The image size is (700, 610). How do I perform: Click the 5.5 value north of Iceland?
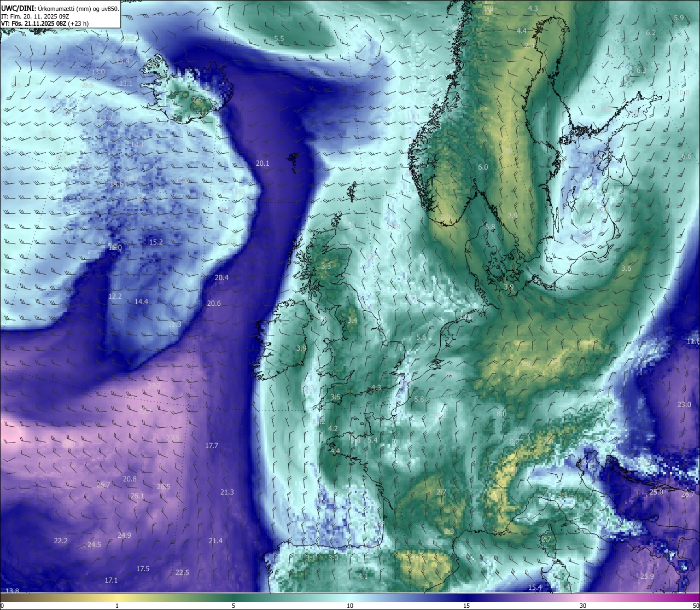tap(279, 39)
